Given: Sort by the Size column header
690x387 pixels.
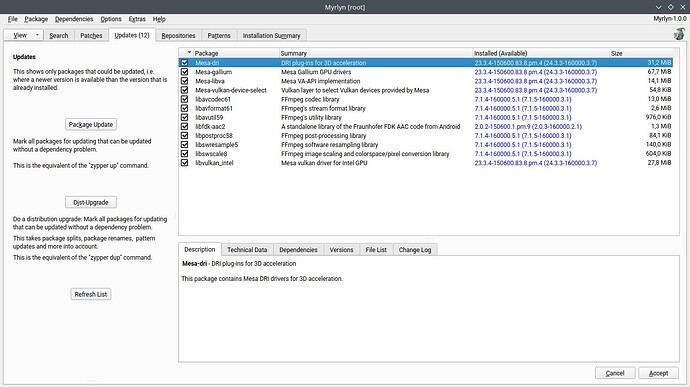Looking at the screenshot, I should click(x=642, y=53).
